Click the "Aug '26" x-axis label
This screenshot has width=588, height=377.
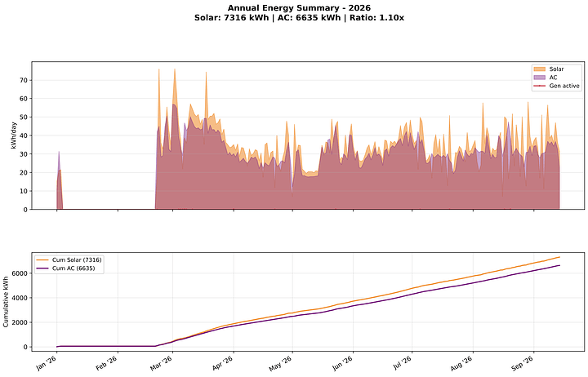click(462, 363)
